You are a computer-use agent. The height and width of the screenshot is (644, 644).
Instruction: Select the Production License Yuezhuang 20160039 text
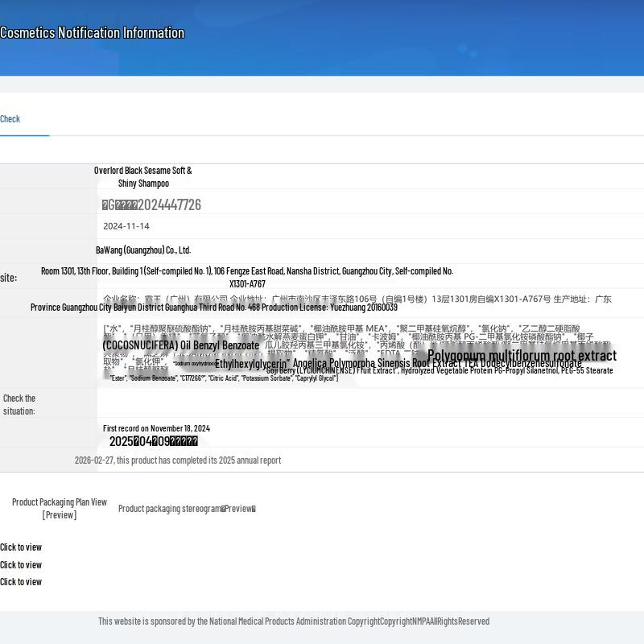click(329, 308)
